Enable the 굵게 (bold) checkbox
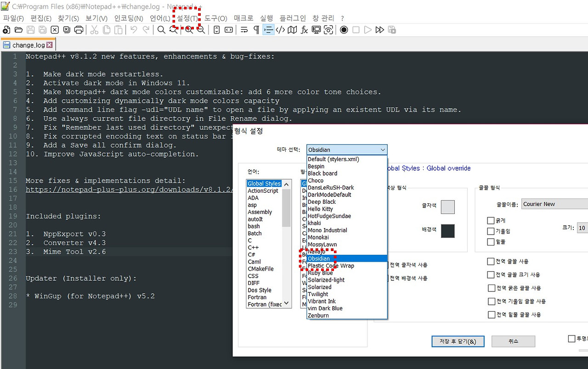 click(x=491, y=221)
